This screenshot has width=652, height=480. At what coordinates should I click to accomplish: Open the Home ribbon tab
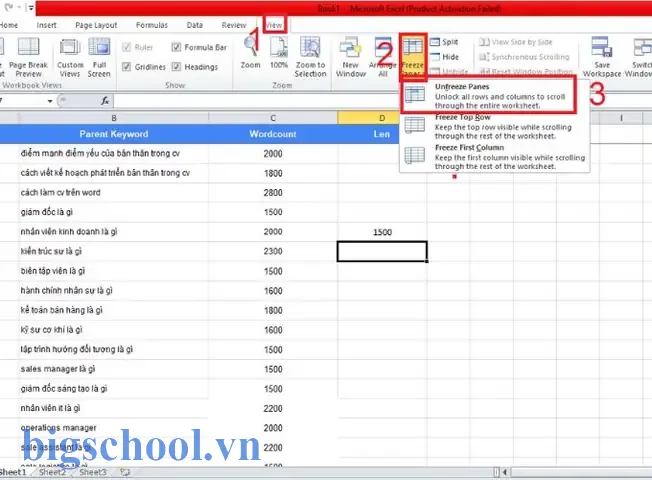click(8, 25)
